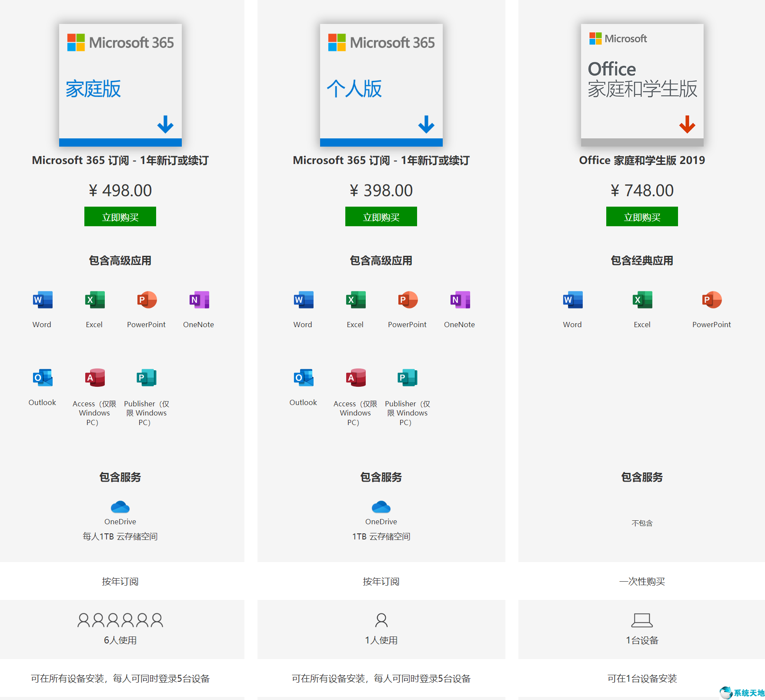
Task: Click 按年订阅 in the 家庭版 column
Action: coord(120,581)
